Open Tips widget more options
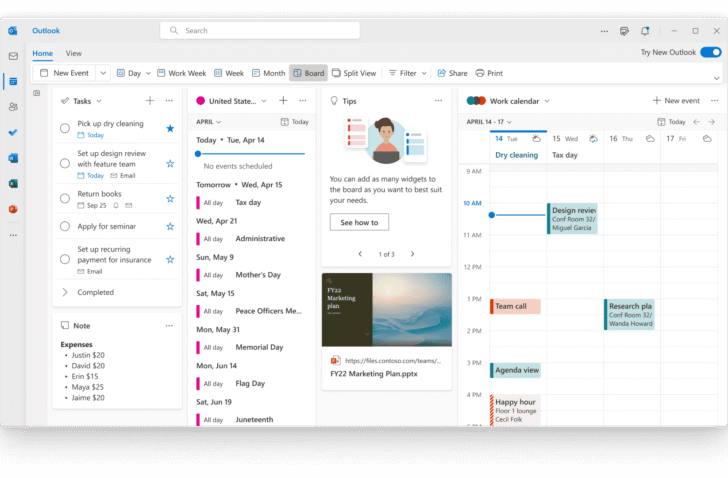The image size is (728, 478). [x=438, y=101]
